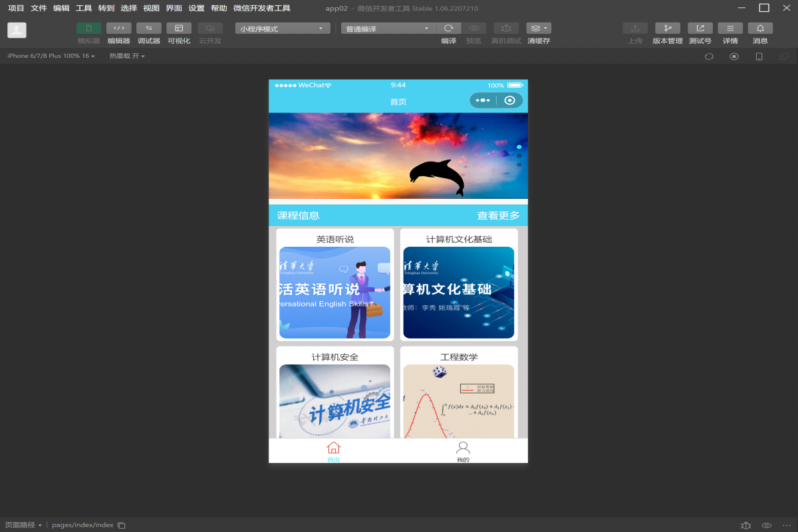
Task: Click the Test Account icon
Action: [x=700, y=29]
